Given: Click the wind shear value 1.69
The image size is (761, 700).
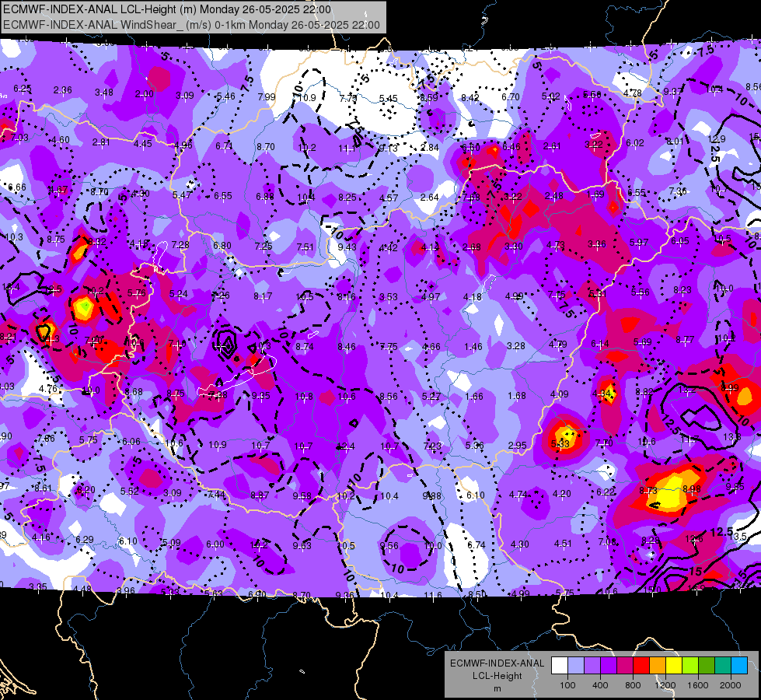Looking at the screenshot, I should coord(595,194).
